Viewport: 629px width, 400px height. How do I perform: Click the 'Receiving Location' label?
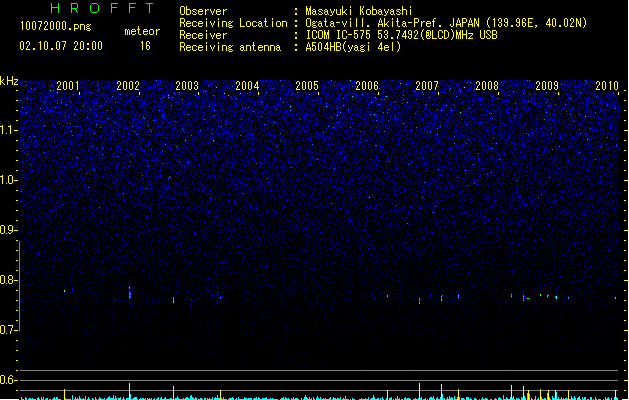(x=233, y=23)
